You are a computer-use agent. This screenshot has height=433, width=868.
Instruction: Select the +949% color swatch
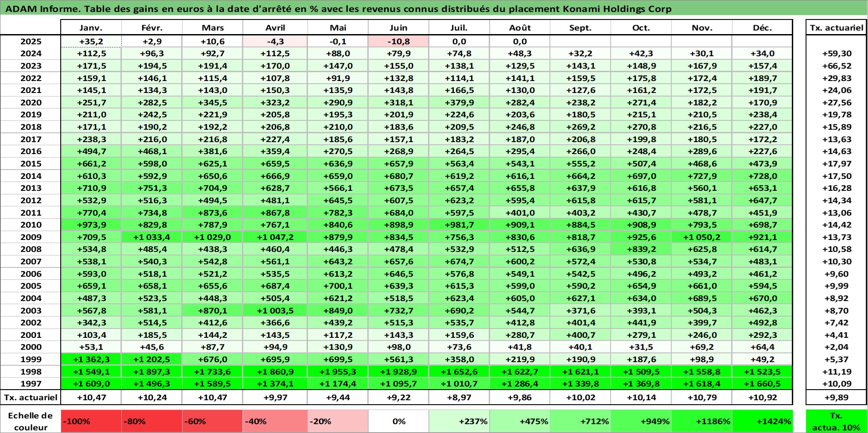pos(641,421)
